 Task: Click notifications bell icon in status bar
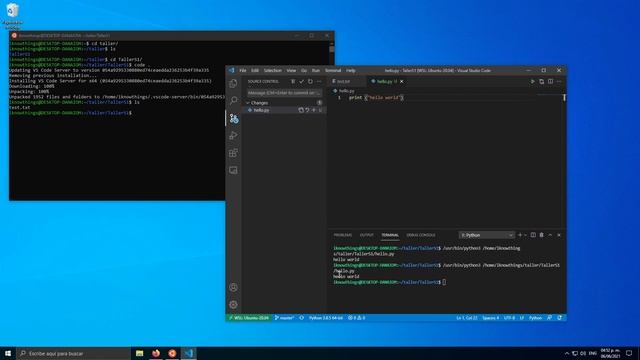click(560, 318)
